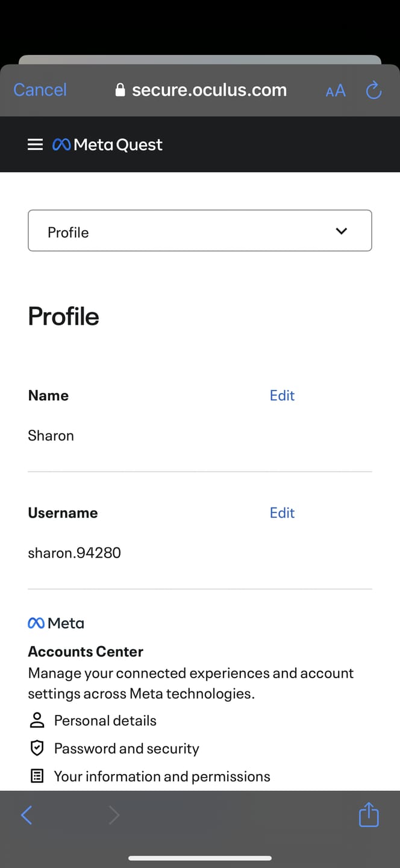Tap the forward navigation arrow

(114, 816)
